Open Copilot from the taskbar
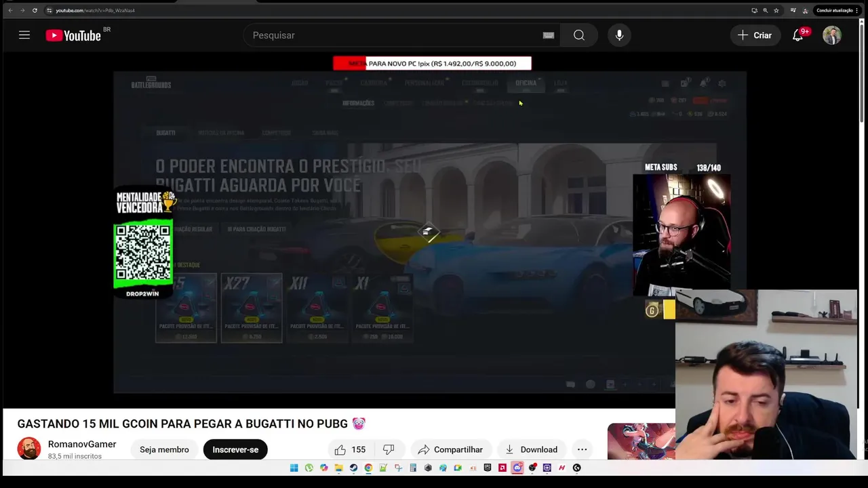868x488 pixels. tap(324, 468)
